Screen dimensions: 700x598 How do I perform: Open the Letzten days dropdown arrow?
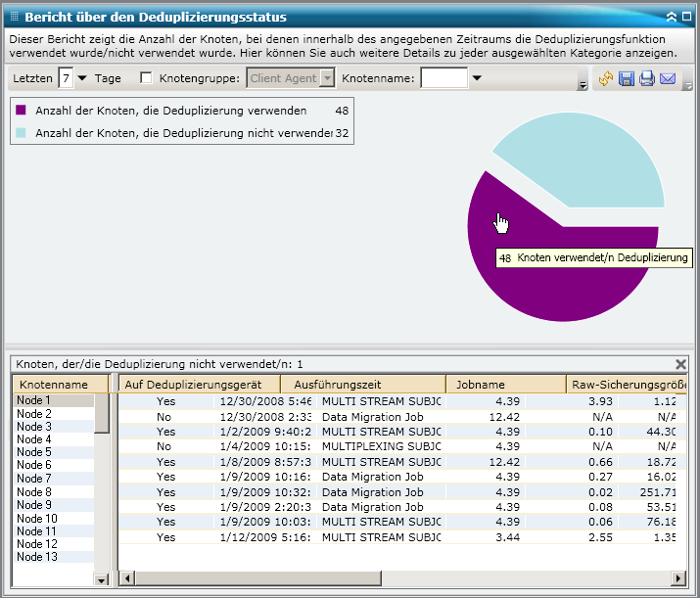pyautogui.click(x=82, y=78)
